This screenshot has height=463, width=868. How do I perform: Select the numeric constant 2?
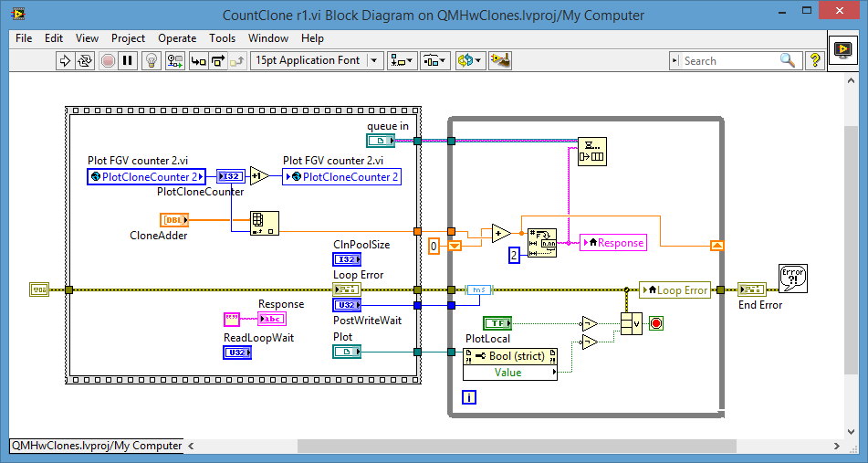pyautogui.click(x=514, y=256)
